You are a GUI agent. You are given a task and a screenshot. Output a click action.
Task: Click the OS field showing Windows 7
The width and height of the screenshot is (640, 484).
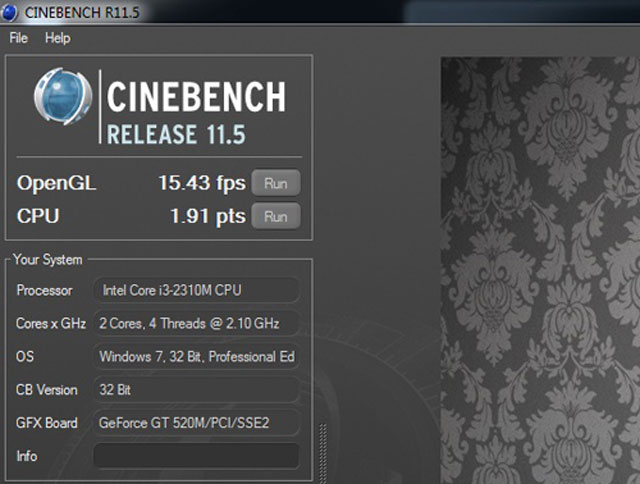(x=196, y=356)
